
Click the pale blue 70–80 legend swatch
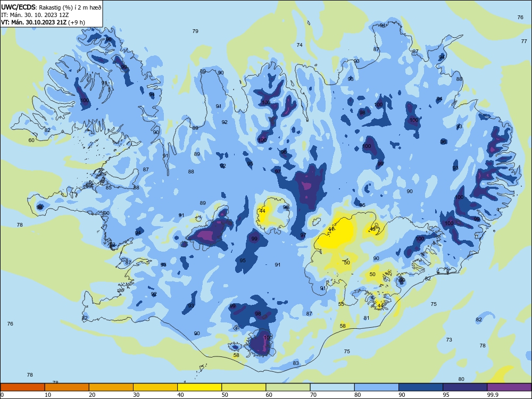(332, 387)
